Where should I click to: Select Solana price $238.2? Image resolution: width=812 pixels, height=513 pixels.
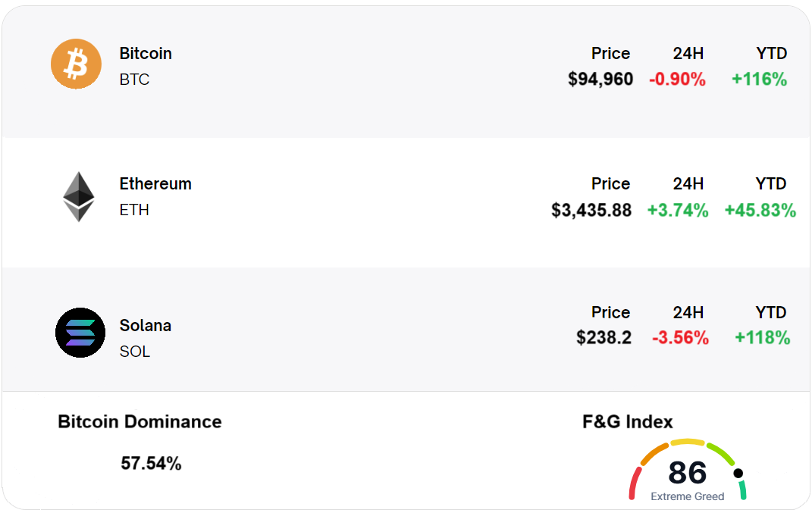(604, 337)
